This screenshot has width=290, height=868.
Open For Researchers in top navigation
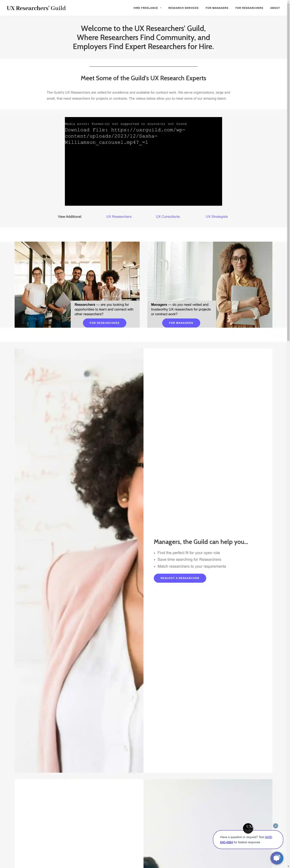click(249, 8)
